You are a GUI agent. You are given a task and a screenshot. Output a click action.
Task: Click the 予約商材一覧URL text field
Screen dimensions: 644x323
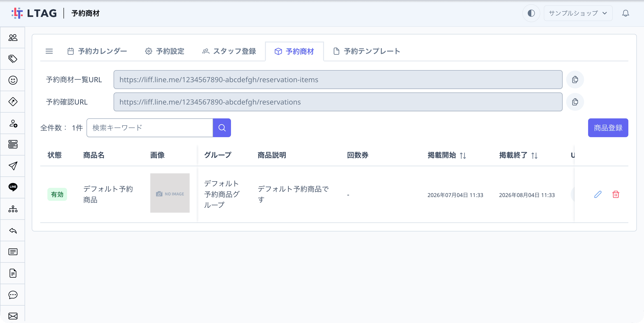[338, 80]
